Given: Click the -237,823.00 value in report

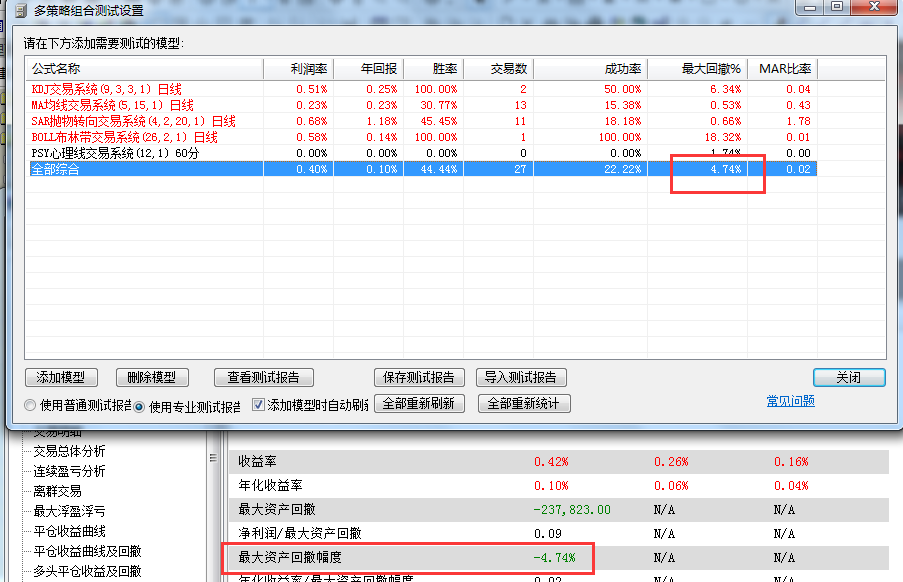Looking at the screenshot, I should pyautogui.click(x=572, y=509).
